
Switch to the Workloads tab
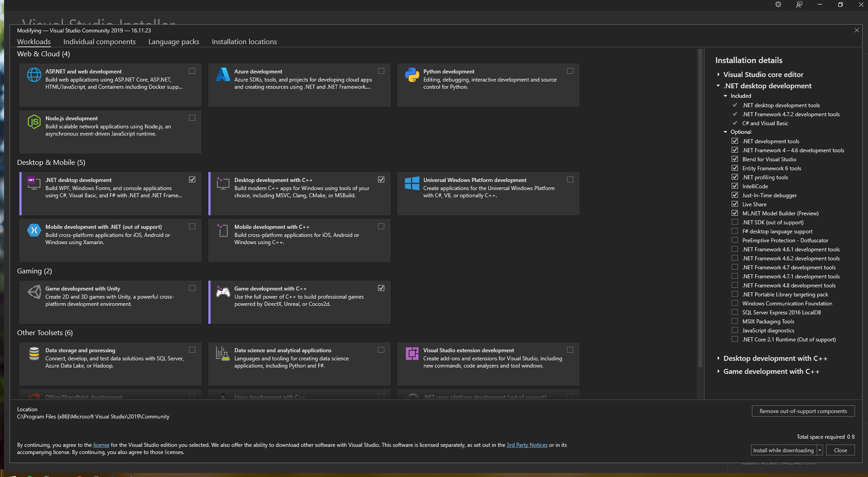tap(34, 41)
